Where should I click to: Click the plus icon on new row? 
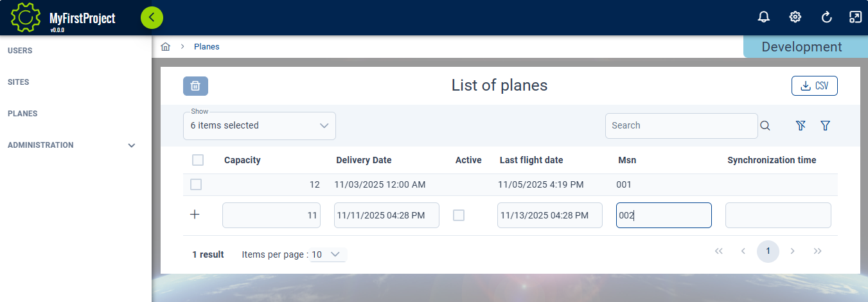pyautogui.click(x=195, y=215)
